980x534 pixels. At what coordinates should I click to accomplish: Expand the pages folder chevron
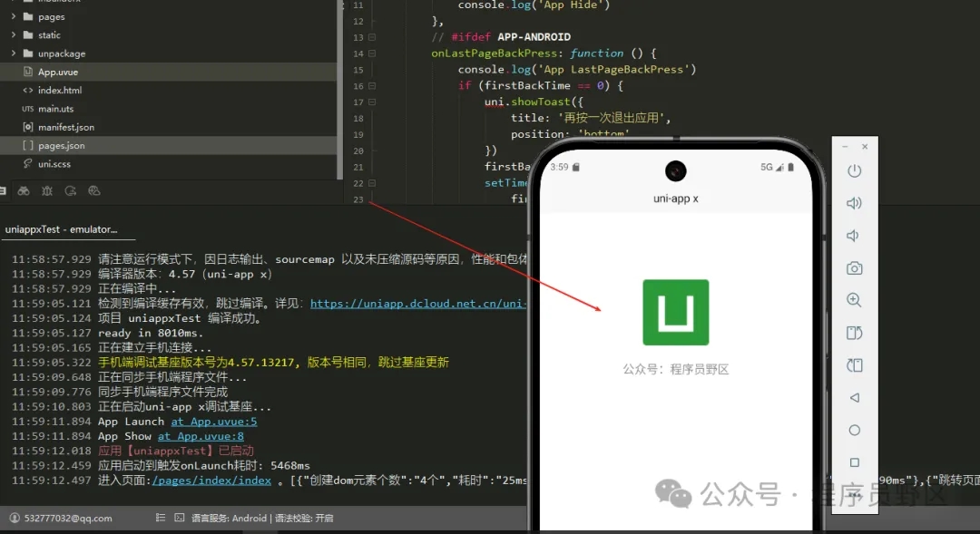[13, 17]
